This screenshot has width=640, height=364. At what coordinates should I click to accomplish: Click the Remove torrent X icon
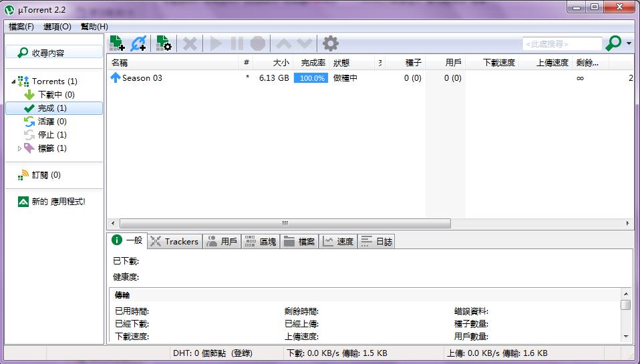click(190, 44)
